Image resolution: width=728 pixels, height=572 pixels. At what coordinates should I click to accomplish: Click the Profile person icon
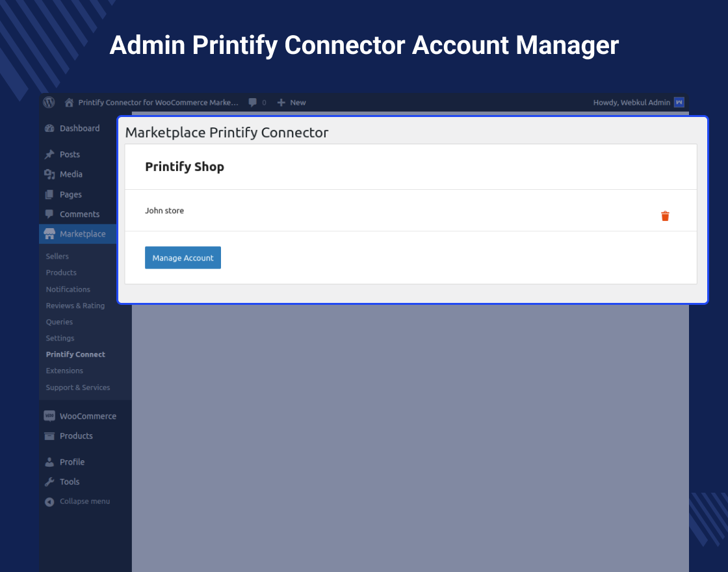tap(49, 462)
